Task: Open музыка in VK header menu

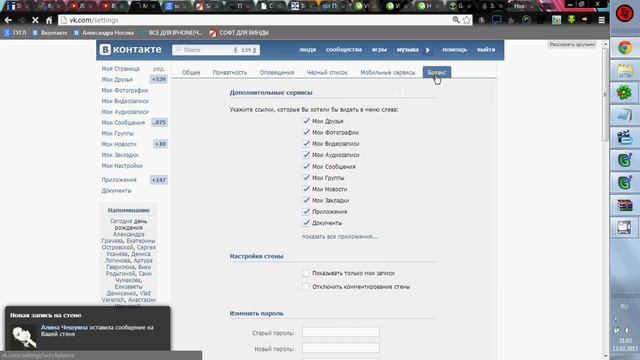Action: (x=407, y=50)
